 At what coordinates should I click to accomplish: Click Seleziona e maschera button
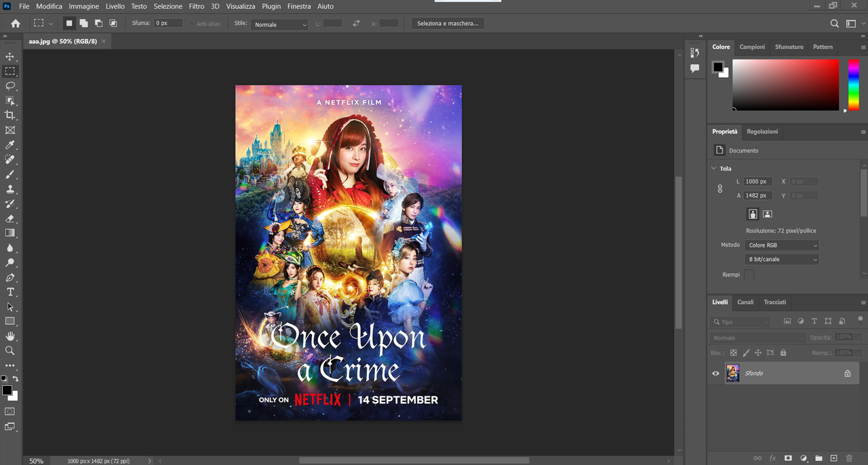coord(448,23)
